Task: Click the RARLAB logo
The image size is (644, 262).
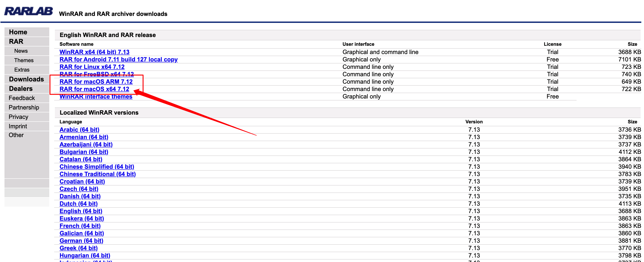Action: 28,11
